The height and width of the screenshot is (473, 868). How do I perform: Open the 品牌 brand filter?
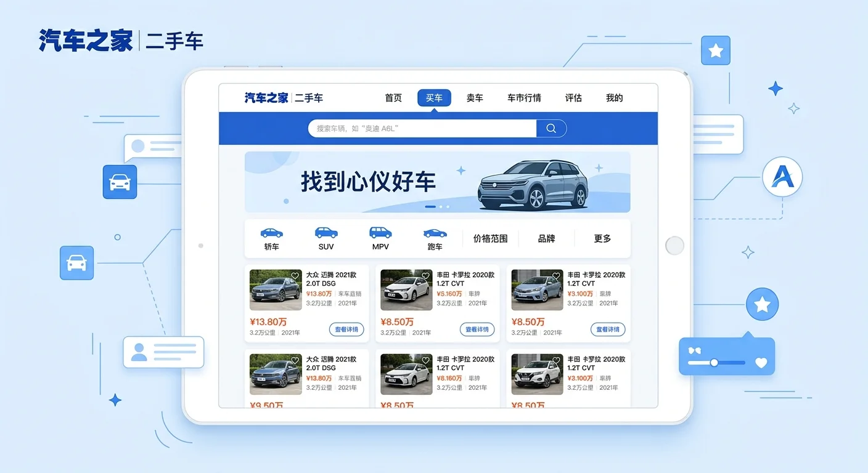[546, 238]
